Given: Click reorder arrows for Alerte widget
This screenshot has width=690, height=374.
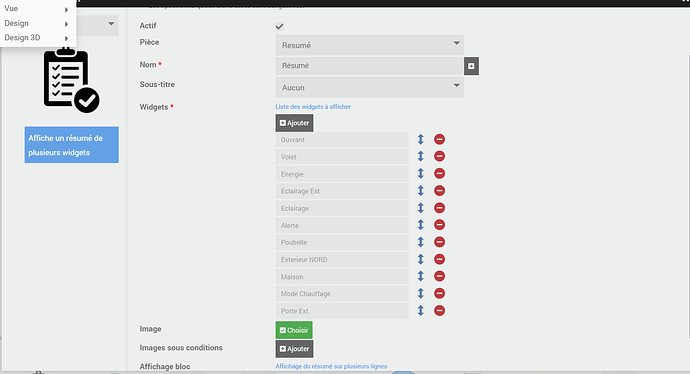Looking at the screenshot, I should pos(421,225).
